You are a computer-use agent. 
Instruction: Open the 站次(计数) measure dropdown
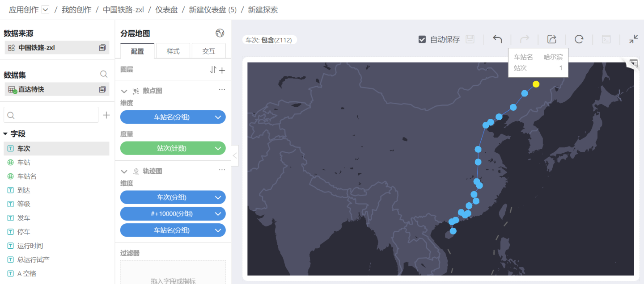tap(218, 148)
